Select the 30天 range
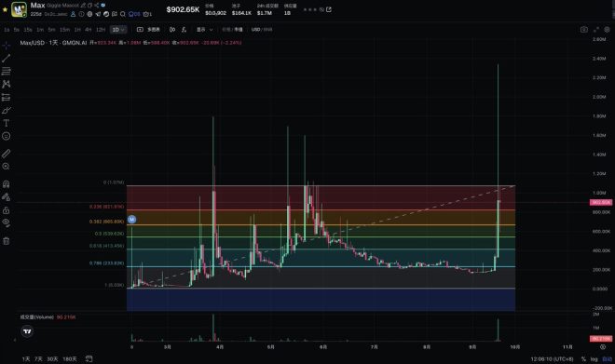The width and height of the screenshot is (615, 364). click(x=52, y=359)
